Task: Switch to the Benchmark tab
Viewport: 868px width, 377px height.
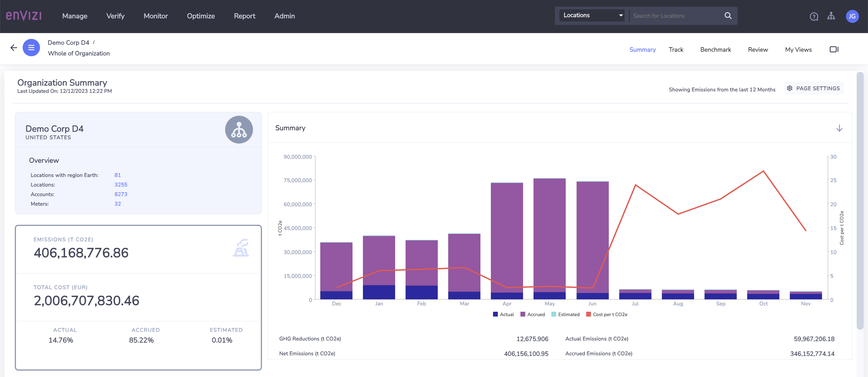Action: click(x=715, y=49)
